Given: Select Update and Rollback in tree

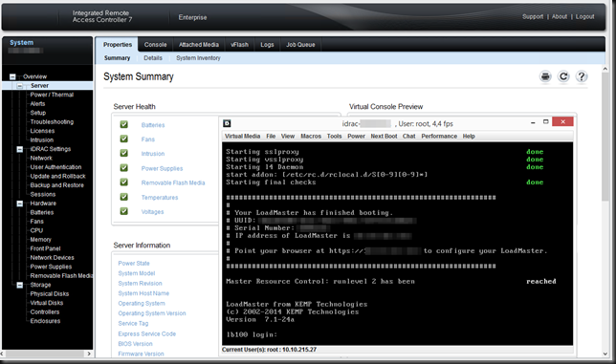Looking at the screenshot, I should click(x=57, y=176).
